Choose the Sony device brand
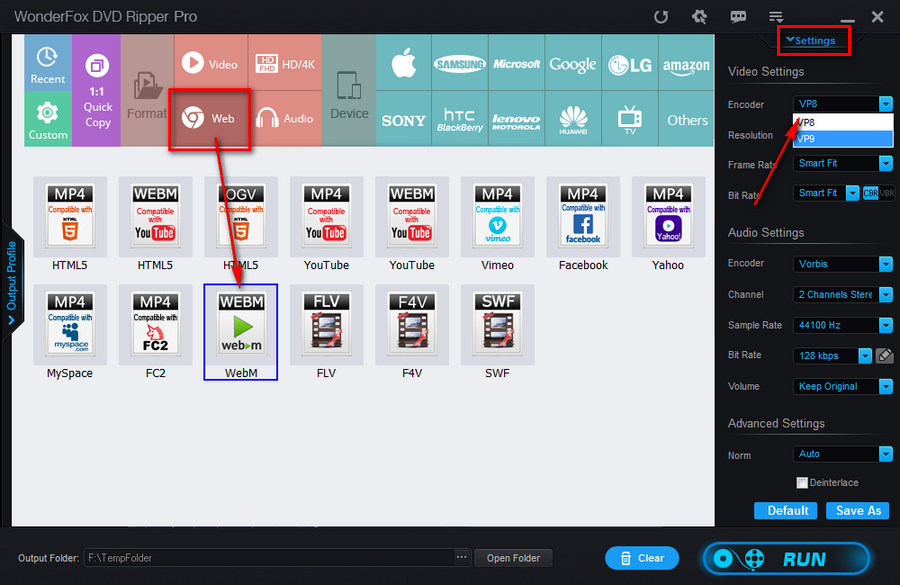This screenshot has height=585, width=900. click(x=404, y=119)
